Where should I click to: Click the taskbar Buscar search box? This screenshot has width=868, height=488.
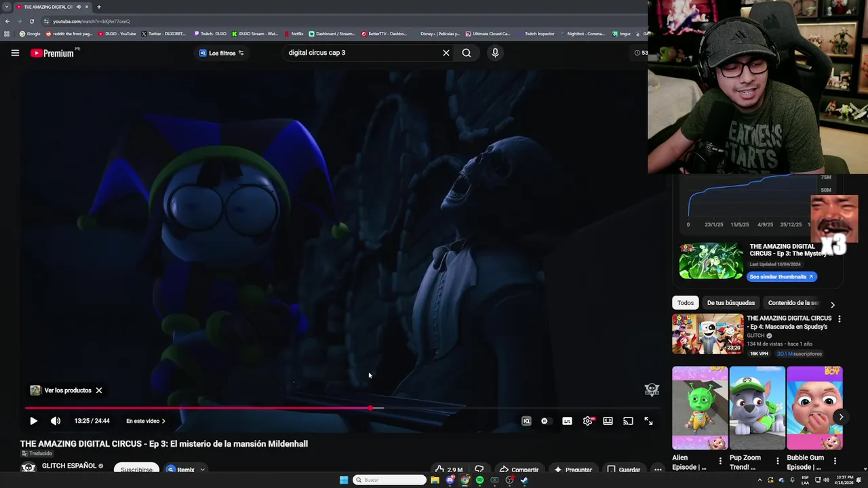coord(390,480)
